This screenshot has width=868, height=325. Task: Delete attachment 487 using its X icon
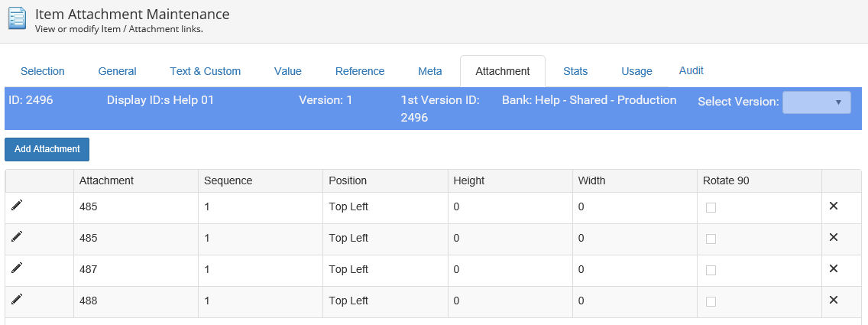pos(834,268)
